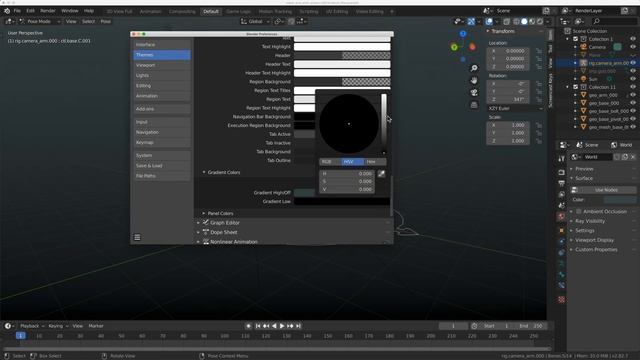Open Save & Load preferences section
640x360 pixels.
pos(162,166)
